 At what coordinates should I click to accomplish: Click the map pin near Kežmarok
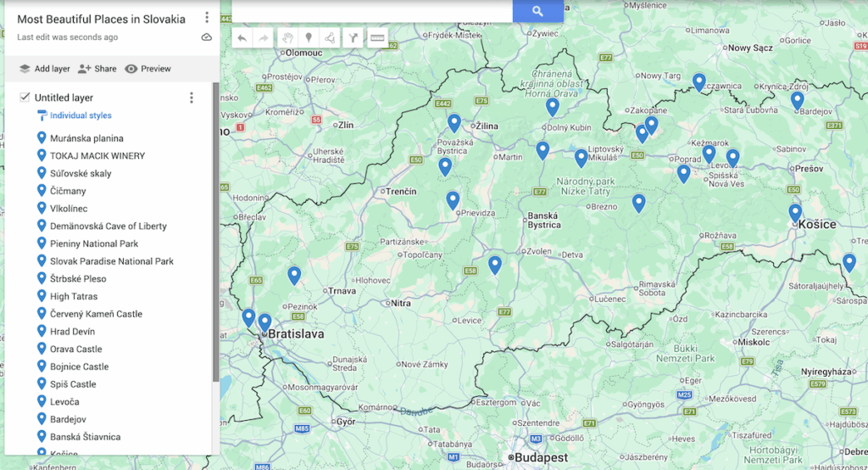[x=709, y=154]
